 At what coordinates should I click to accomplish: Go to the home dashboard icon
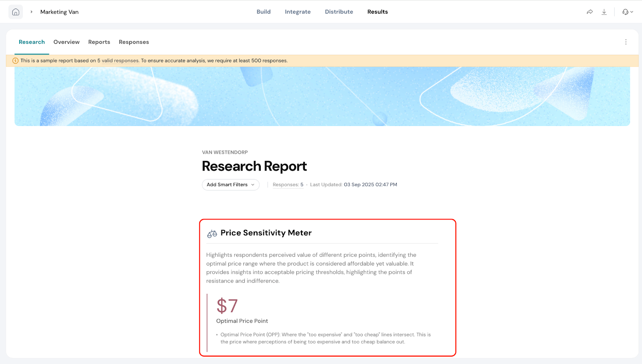pos(16,12)
